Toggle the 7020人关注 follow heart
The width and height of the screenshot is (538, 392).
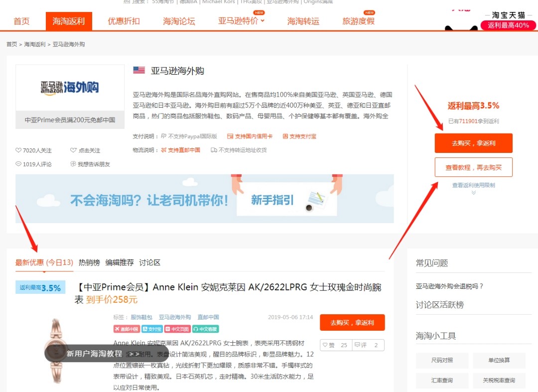[18, 150]
